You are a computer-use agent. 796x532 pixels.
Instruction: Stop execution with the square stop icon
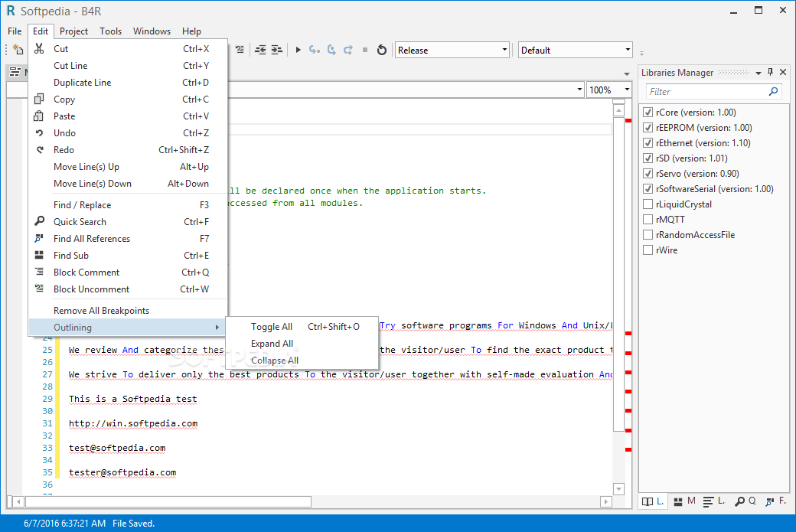365,50
